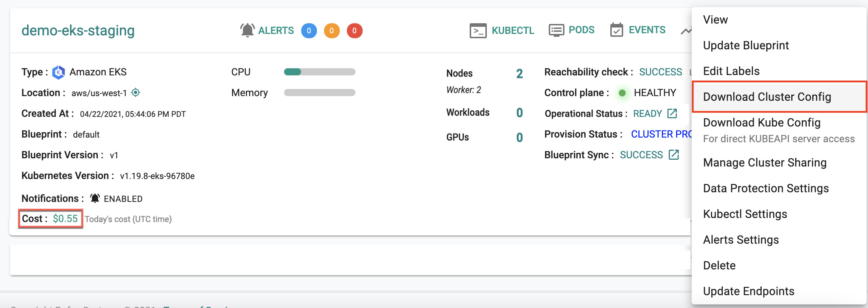Screen dimensions: 868x308
Task: Select Download Kube Config
Action: click(x=779, y=130)
